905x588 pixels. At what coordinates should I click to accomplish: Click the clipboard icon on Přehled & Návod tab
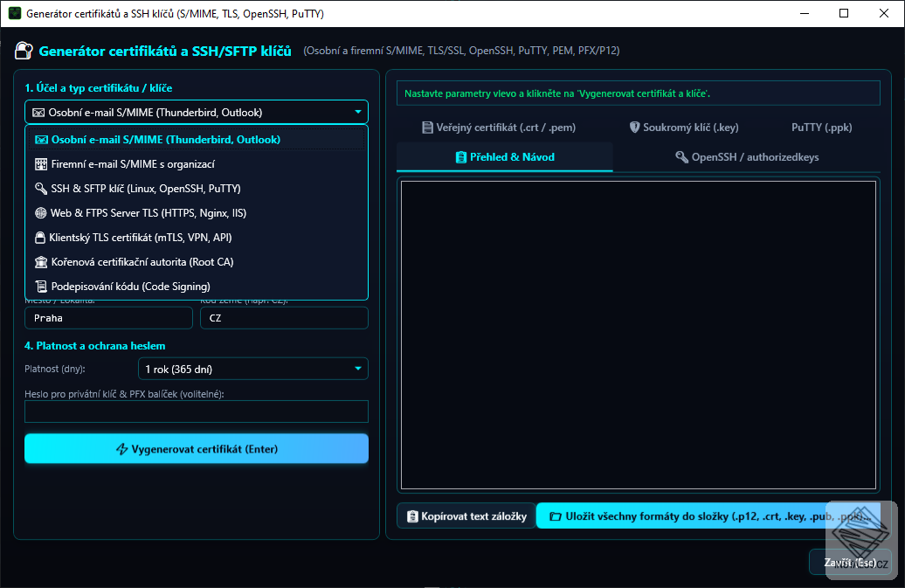(461, 157)
